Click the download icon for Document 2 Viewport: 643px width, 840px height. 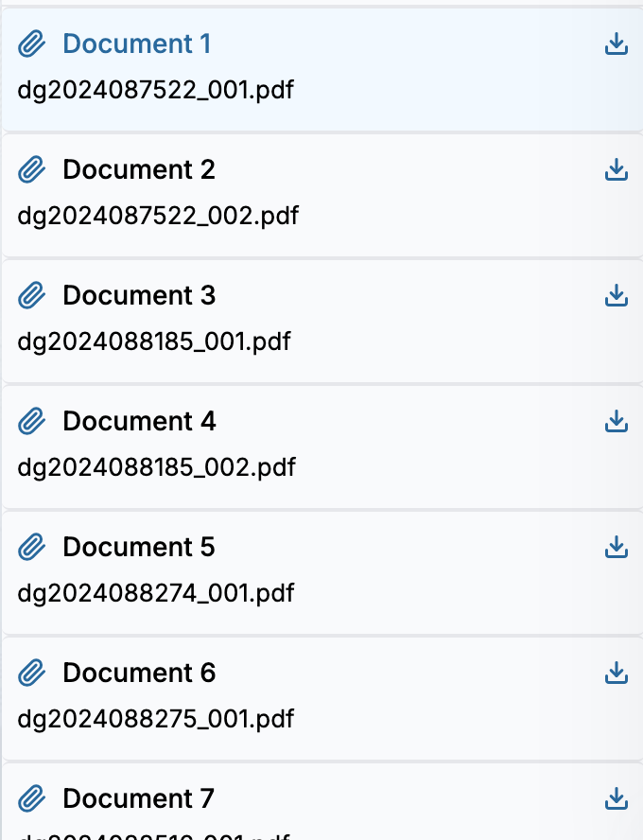point(616,170)
